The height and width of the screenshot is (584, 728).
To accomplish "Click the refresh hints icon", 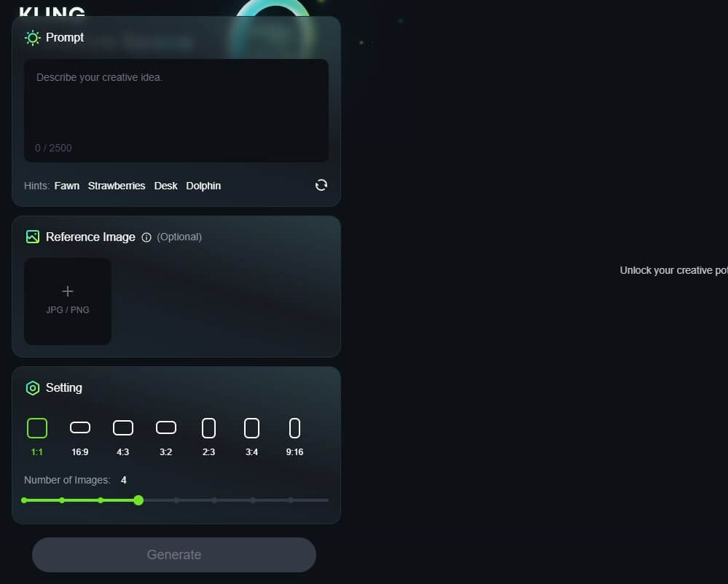I will [x=321, y=186].
